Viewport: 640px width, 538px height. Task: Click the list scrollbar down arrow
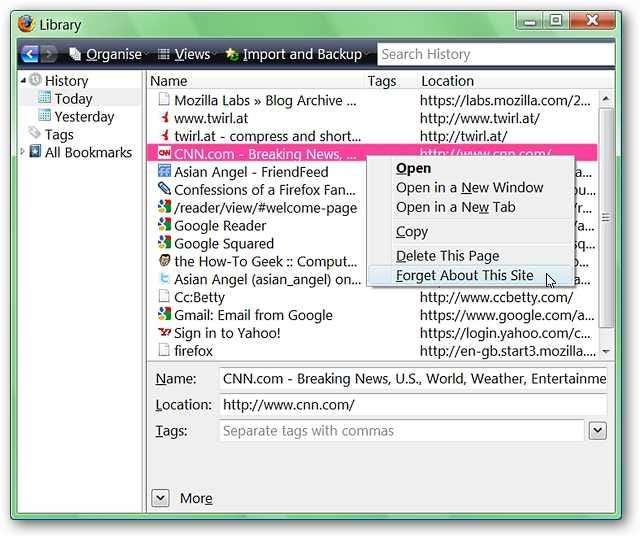[606, 351]
